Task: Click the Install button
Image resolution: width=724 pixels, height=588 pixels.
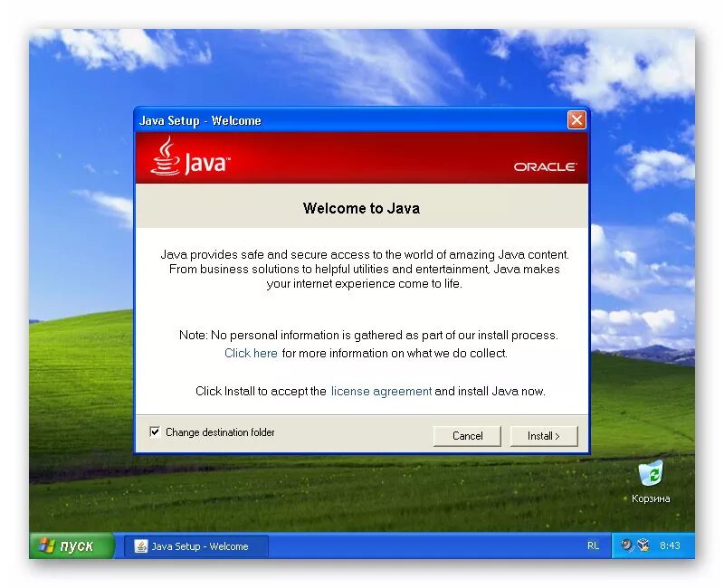Action: click(544, 436)
